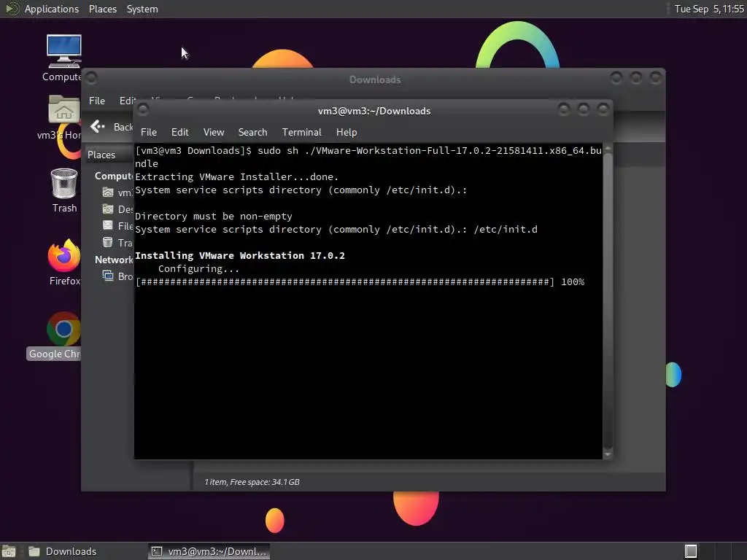Click the terminal vertical scrollbar
The height and width of the screenshot is (560, 747).
click(x=608, y=301)
